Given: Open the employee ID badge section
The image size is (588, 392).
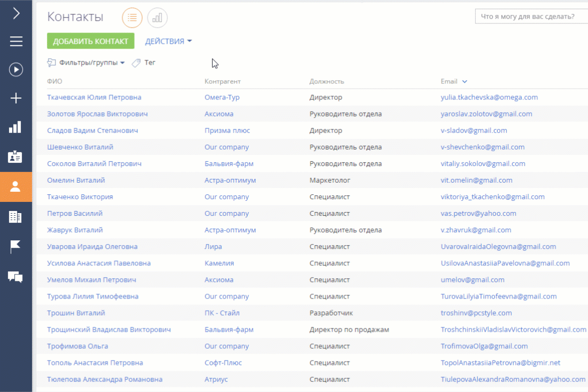Looking at the screenshot, I should (x=16, y=156).
